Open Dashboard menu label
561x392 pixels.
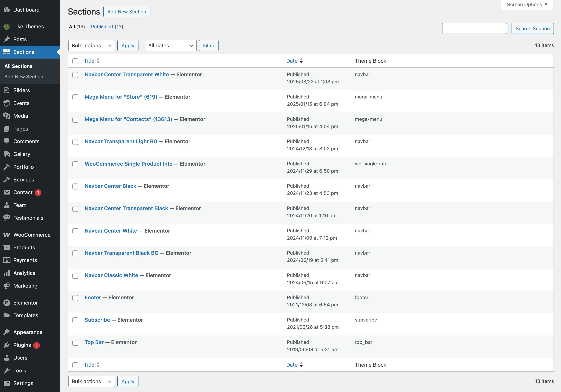[x=26, y=10]
